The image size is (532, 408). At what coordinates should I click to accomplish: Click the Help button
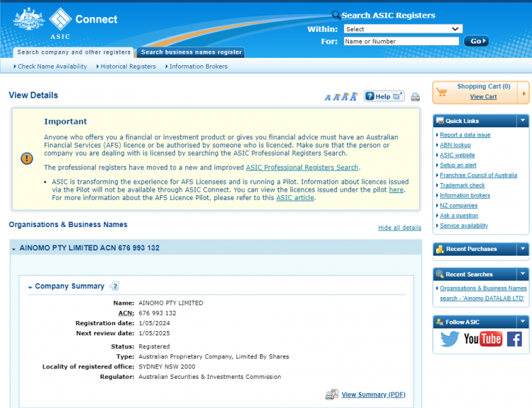[384, 97]
